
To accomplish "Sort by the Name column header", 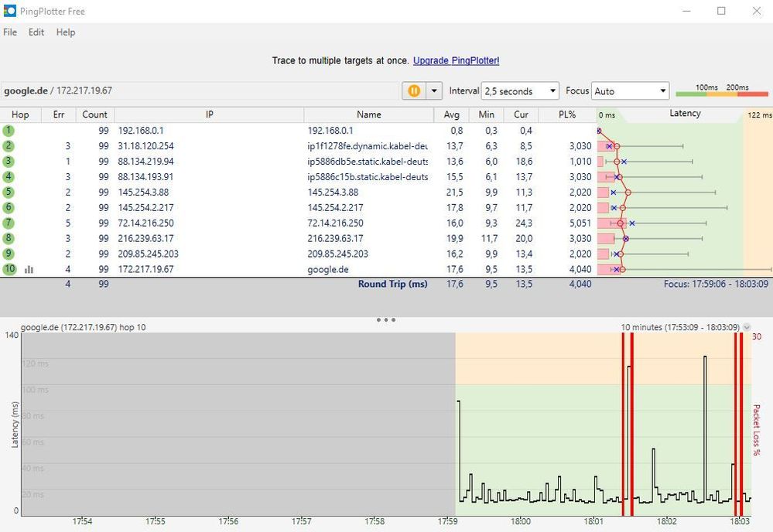I will pos(369,114).
